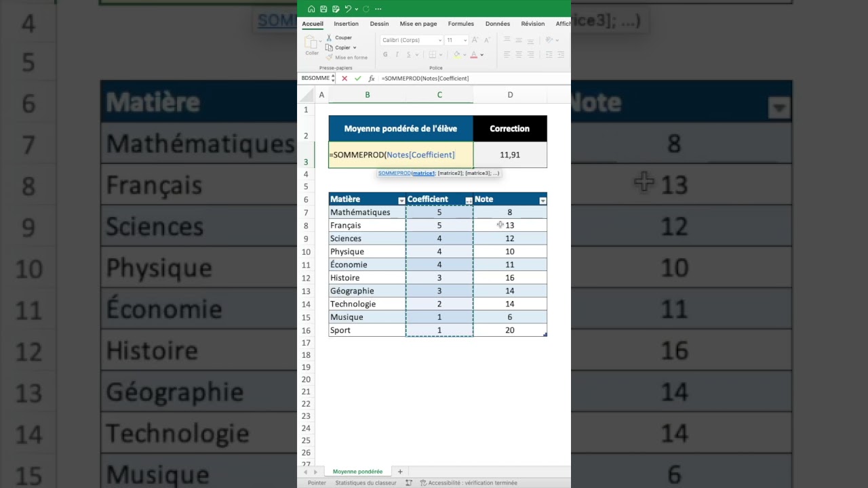Go to the Mise en page tab
868x488 pixels.
(x=418, y=24)
